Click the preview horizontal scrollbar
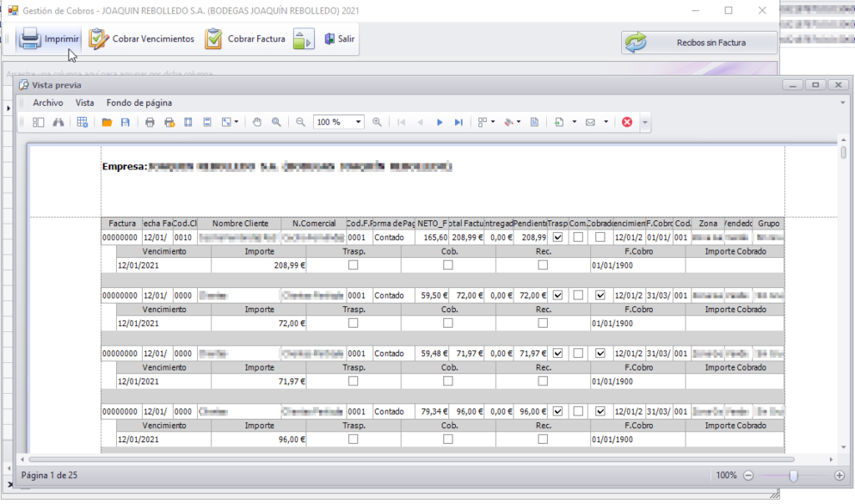The height and width of the screenshot is (504, 855). click(x=411, y=459)
